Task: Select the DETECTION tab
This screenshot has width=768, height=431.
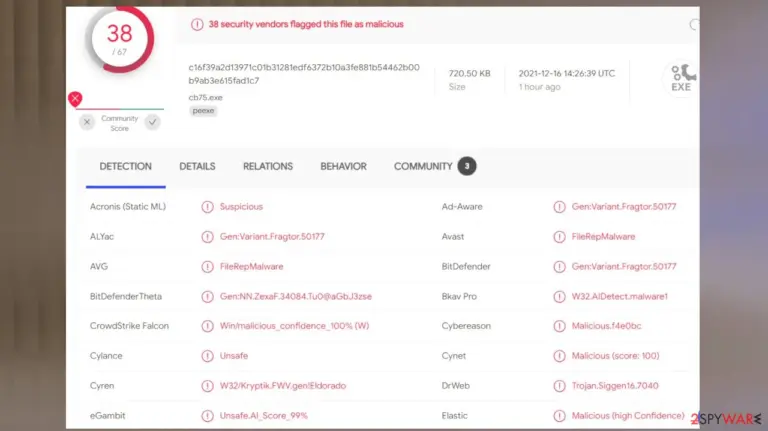Action: pos(125,167)
